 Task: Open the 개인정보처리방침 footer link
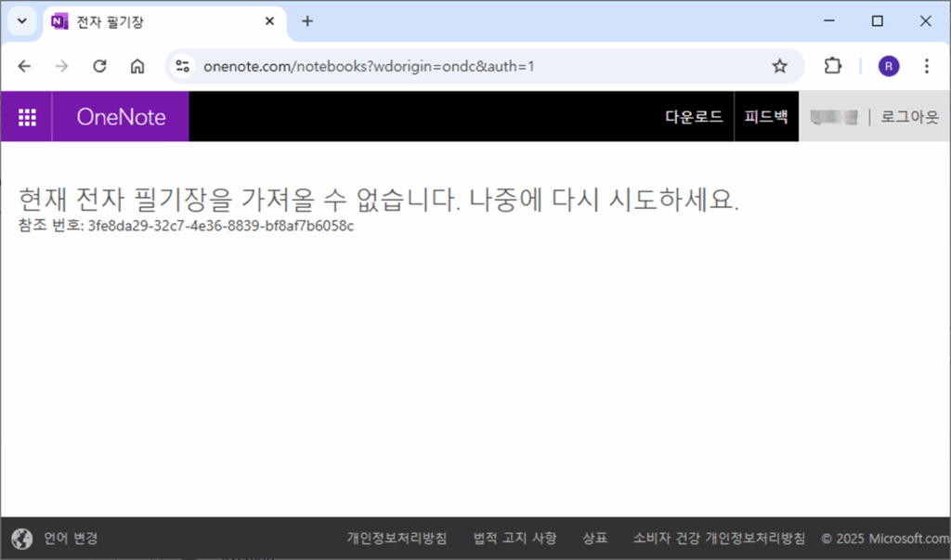click(x=397, y=538)
